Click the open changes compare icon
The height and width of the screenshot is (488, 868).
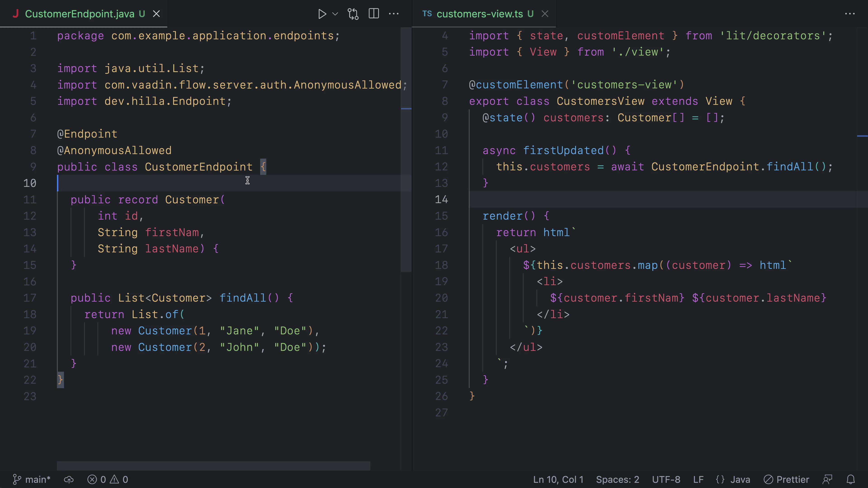353,14
